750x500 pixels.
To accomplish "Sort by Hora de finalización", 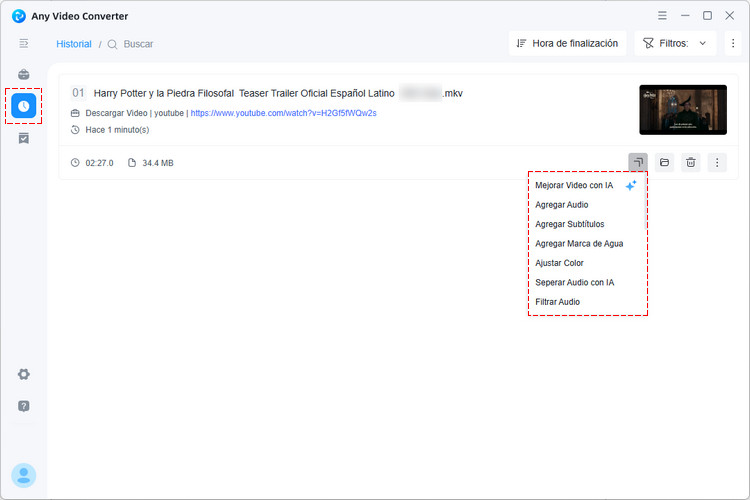I will point(567,44).
